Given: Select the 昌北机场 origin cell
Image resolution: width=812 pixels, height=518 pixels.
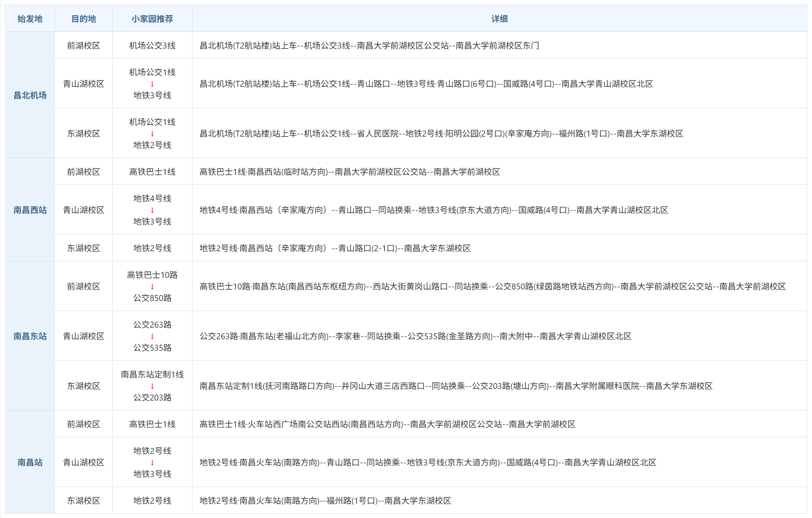Looking at the screenshot, I should [29, 96].
